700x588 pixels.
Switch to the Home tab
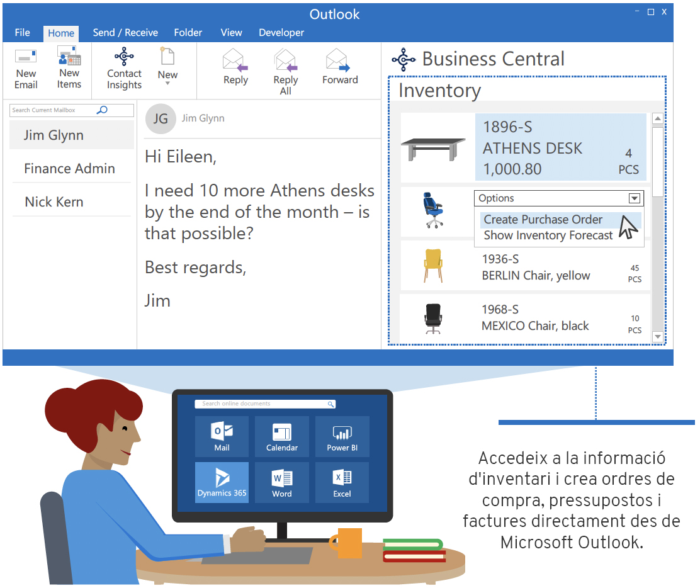[61, 33]
